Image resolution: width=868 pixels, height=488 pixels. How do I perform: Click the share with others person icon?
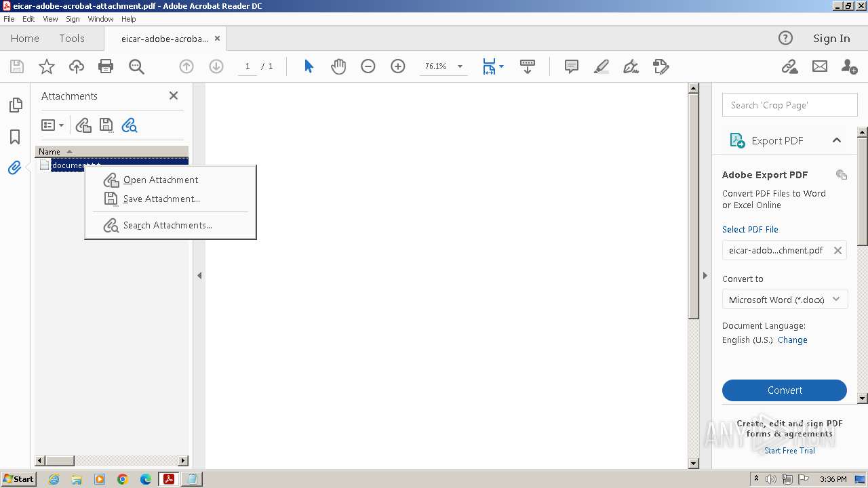[849, 66]
